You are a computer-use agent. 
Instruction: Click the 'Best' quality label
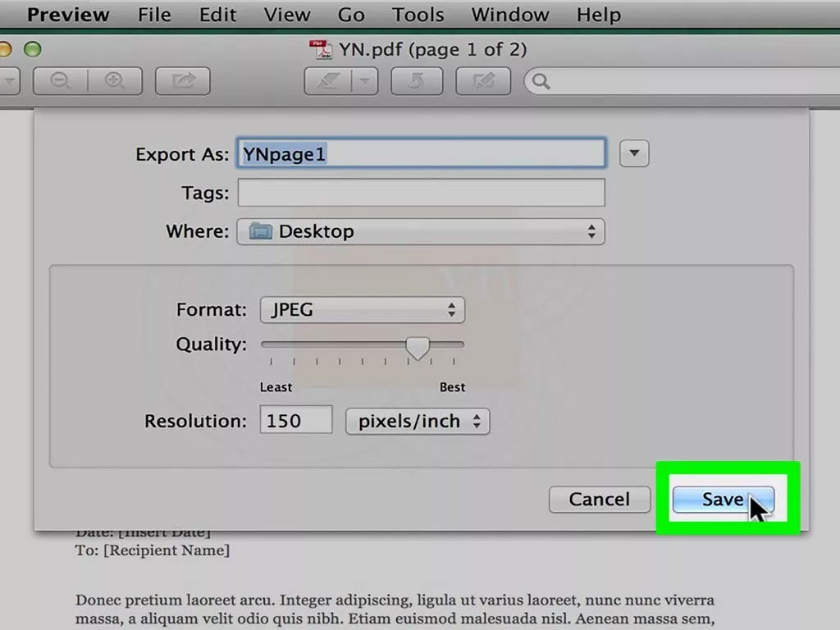452,387
